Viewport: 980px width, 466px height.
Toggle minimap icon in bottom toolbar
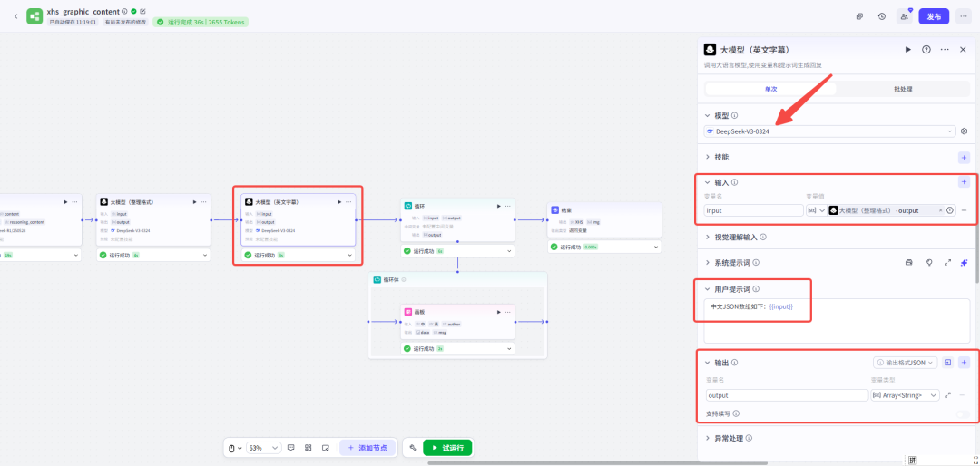click(326, 448)
